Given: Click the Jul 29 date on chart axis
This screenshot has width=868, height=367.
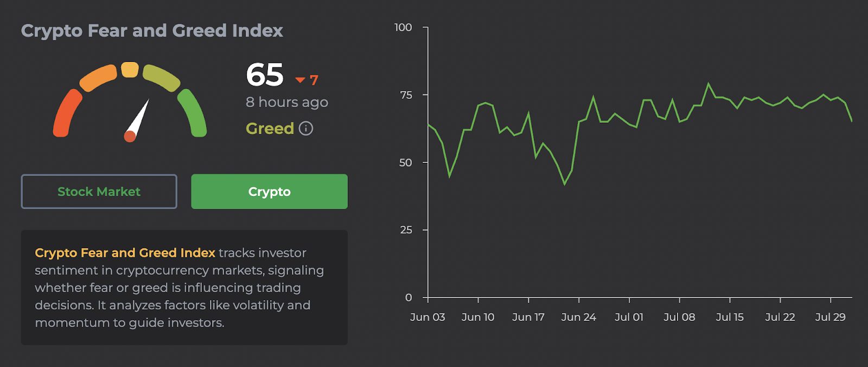Looking at the screenshot, I should [x=830, y=317].
